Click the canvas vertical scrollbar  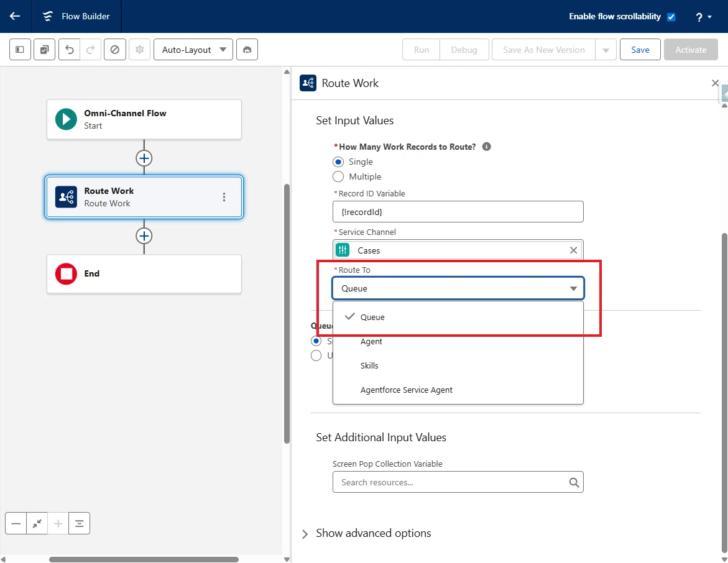click(287, 314)
